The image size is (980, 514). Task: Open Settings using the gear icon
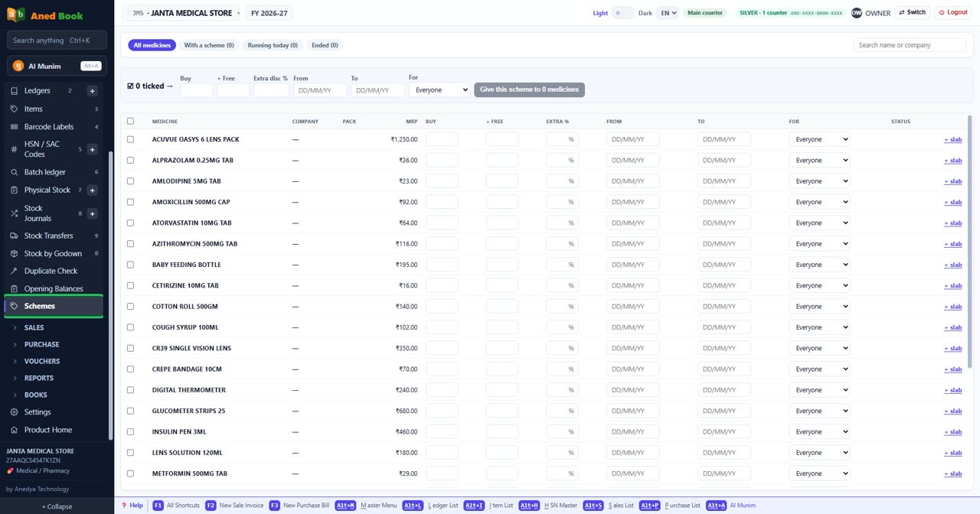pos(14,412)
